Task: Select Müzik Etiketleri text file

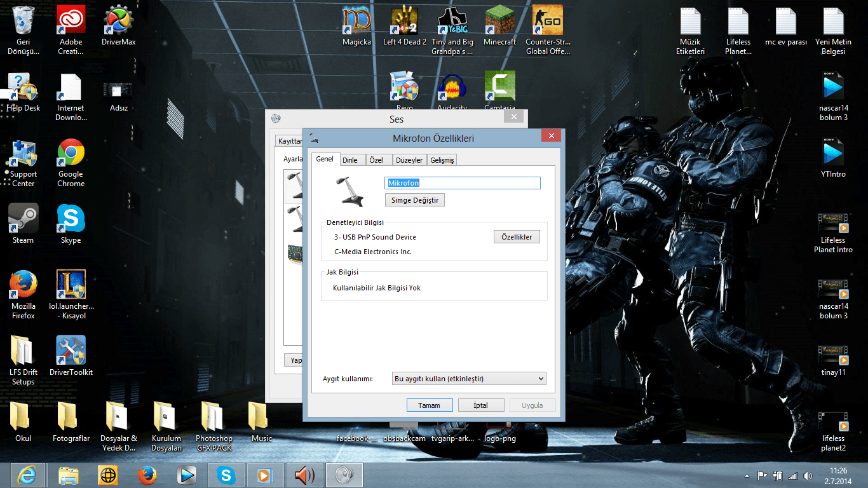Action: point(691,30)
